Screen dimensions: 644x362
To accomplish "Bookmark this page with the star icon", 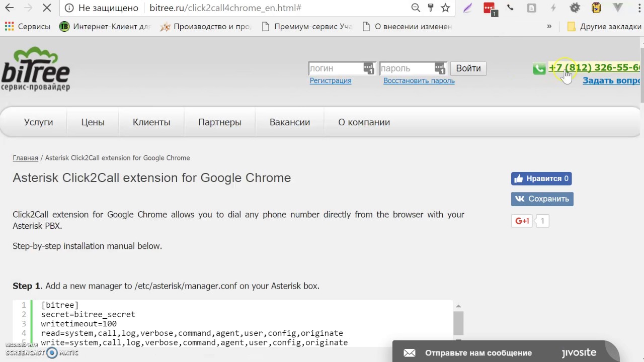I will tap(445, 8).
